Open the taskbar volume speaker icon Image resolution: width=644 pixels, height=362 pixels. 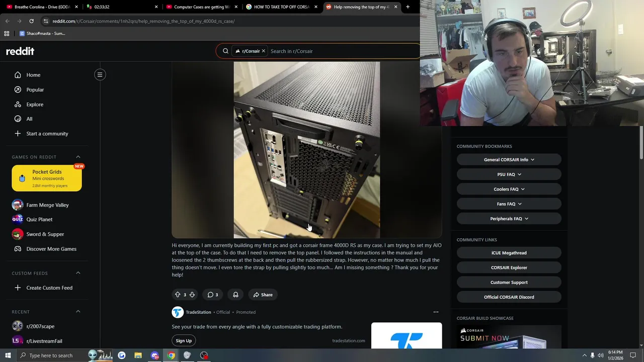(601, 355)
